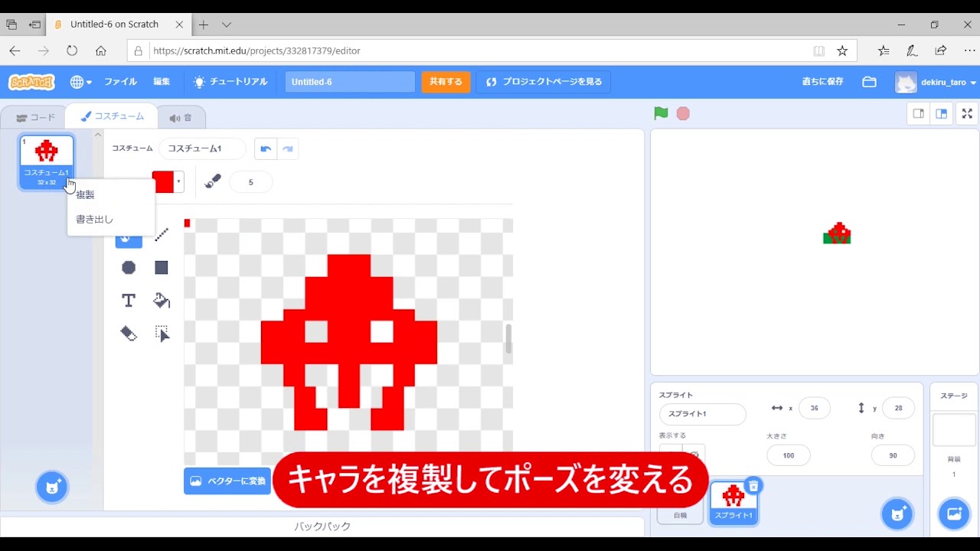
Task: Select the Fill bucket tool
Action: coord(162,300)
